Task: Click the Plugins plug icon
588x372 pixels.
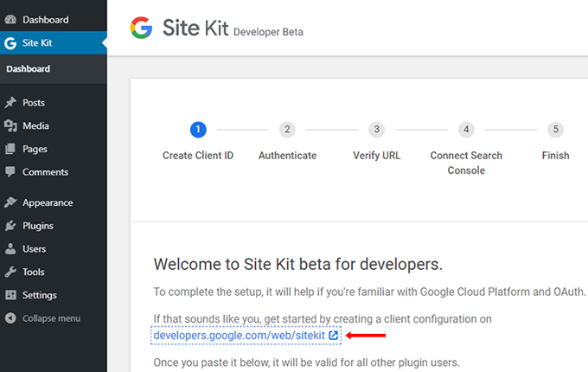Action: (x=10, y=226)
